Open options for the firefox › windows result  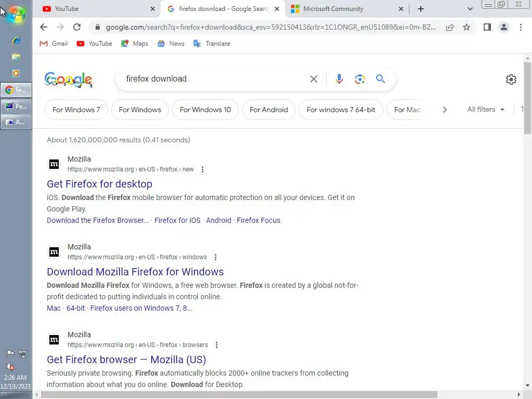[216, 257]
